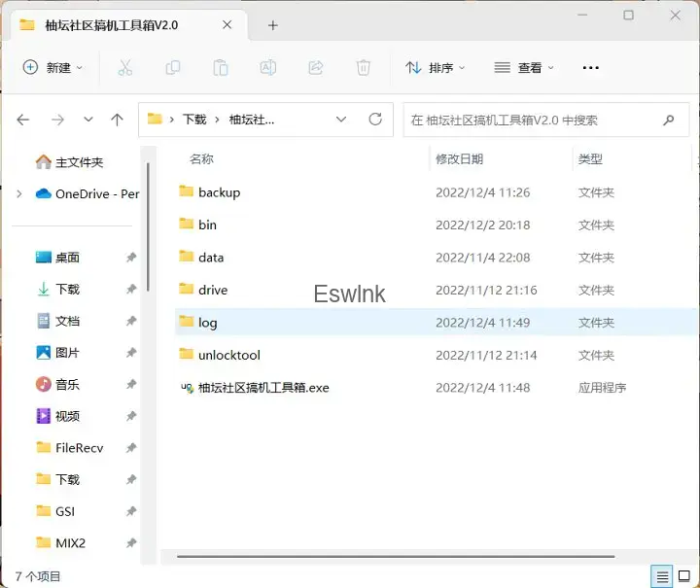The width and height of the screenshot is (700, 588).
Task: Click the Delete trash can icon
Action: tap(363, 68)
